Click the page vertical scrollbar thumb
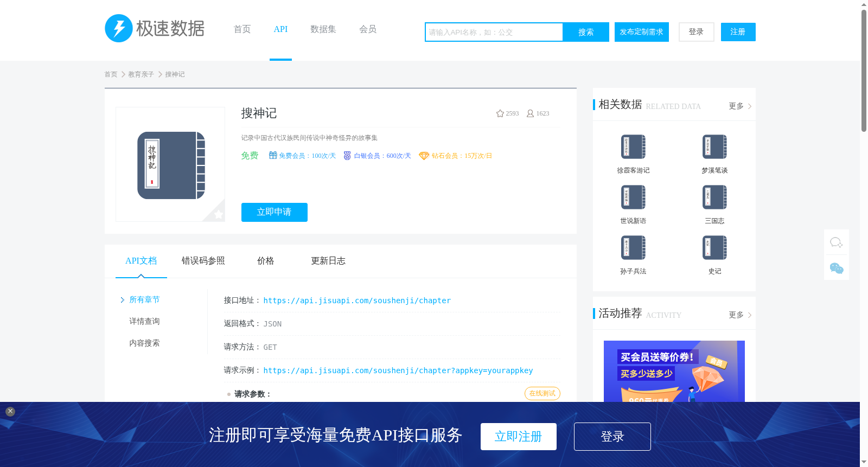 tap(864, 71)
